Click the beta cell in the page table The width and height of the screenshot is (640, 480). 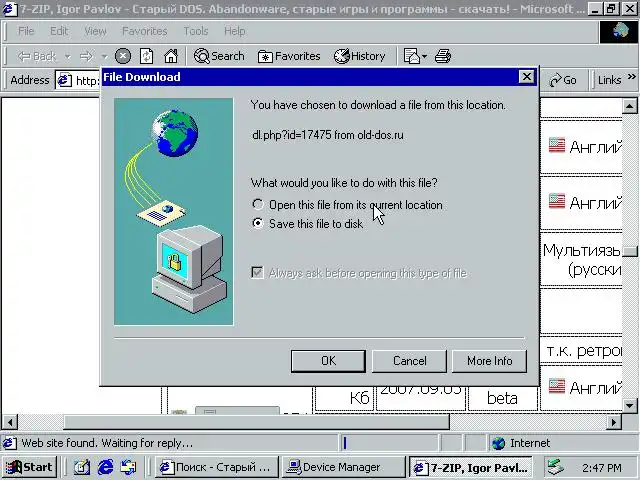(x=502, y=398)
